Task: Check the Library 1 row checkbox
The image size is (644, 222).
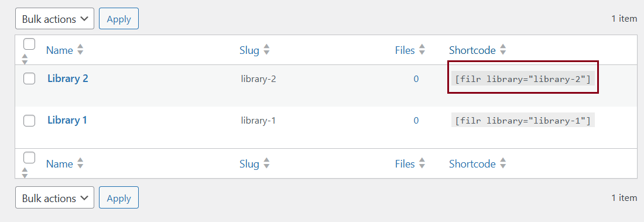Action: pyautogui.click(x=29, y=121)
